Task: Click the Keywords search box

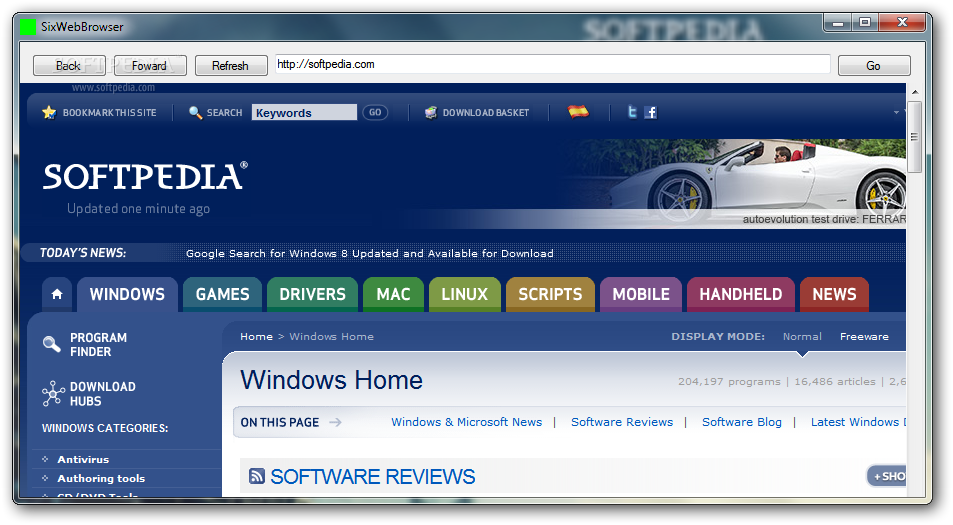Action: pyautogui.click(x=304, y=112)
